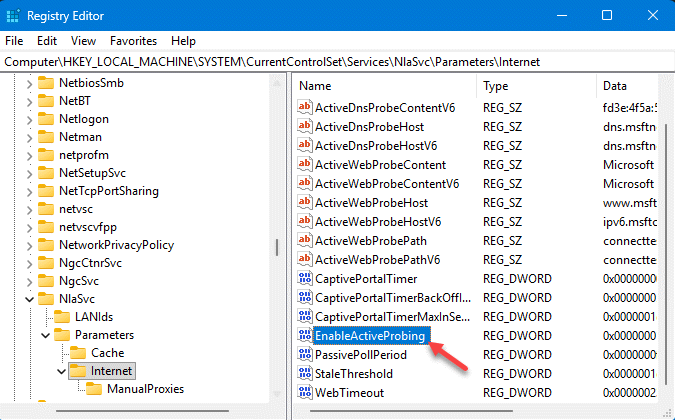Click REG_DWORD type of WebTimeout row

click(x=517, y=392)
